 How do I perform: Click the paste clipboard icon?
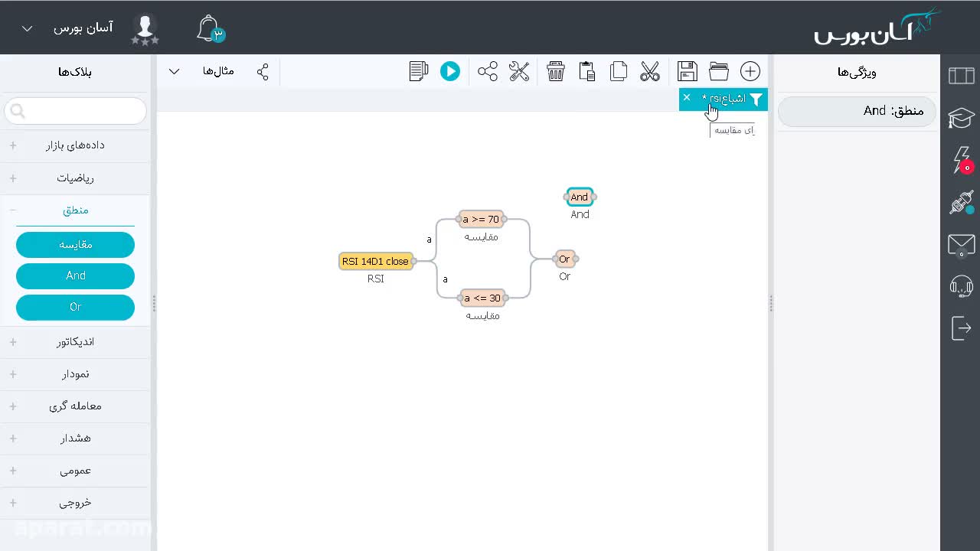pyautogui.click(x=587, y=71)
